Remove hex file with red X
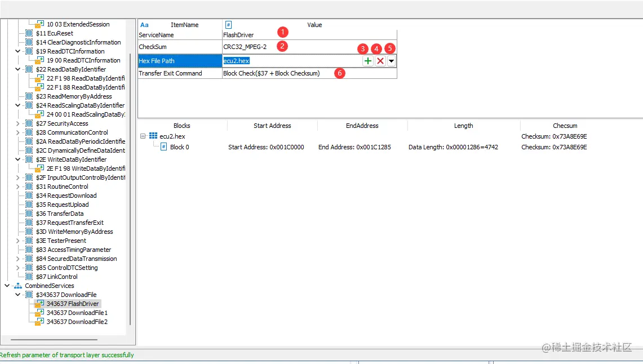Screen dimensions: 643x364 (380, 61)
